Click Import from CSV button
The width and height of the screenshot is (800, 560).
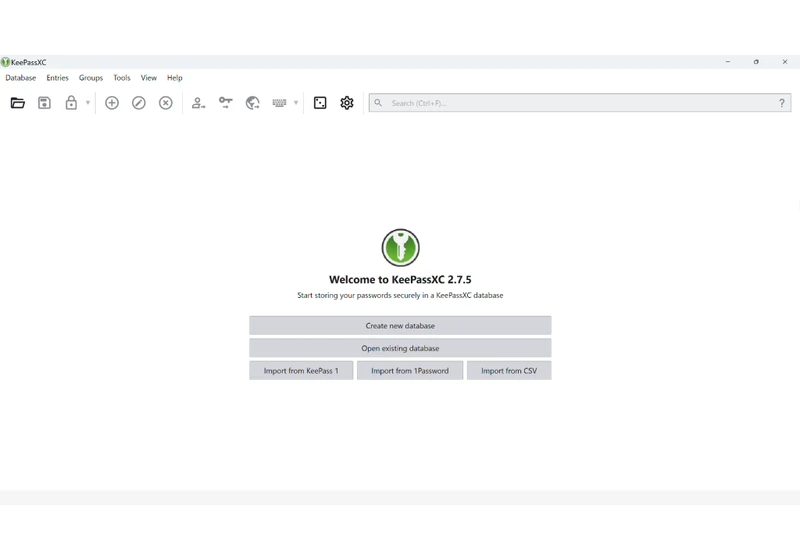pos(509,371)
